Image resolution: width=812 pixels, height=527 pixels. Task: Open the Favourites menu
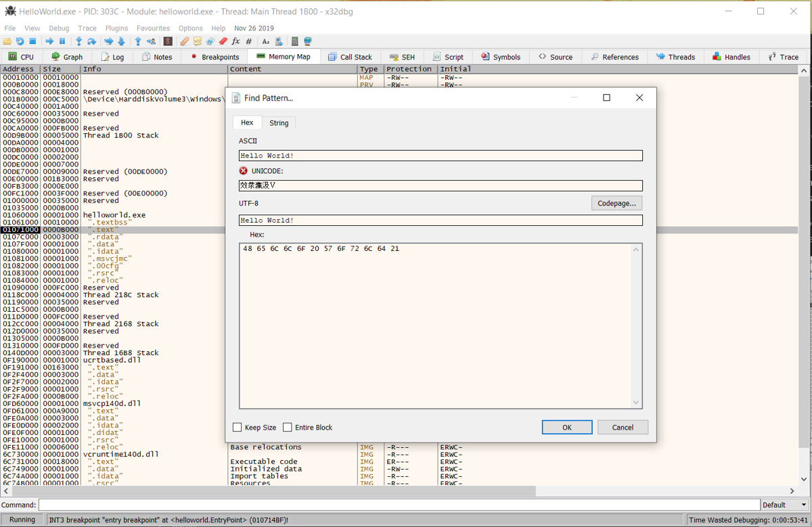click(153, 28)
